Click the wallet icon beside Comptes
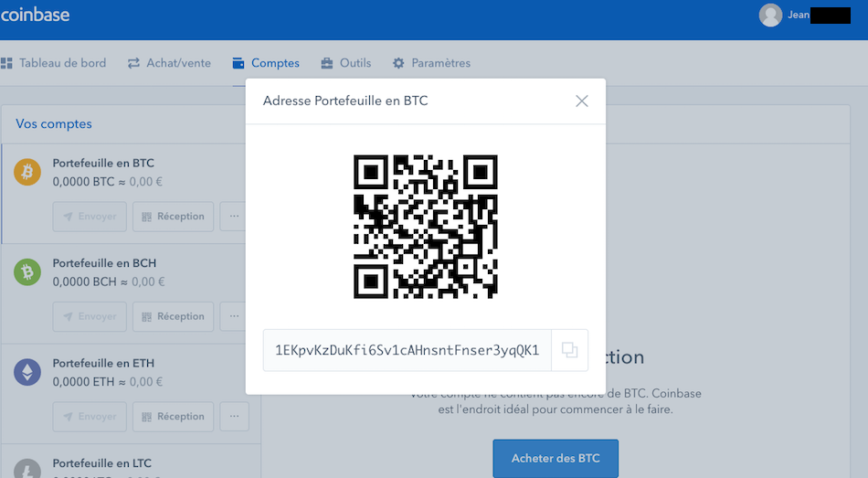The height and width of the screenshot is (478, 868). [238, 63]
